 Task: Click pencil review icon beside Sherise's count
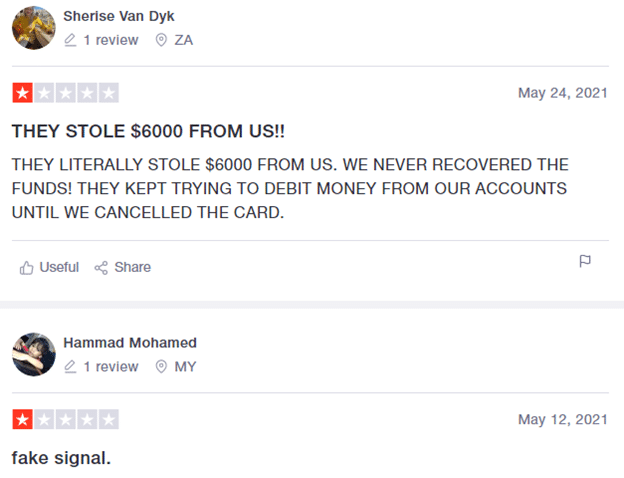pyautogui.click(x=70, y=40)
